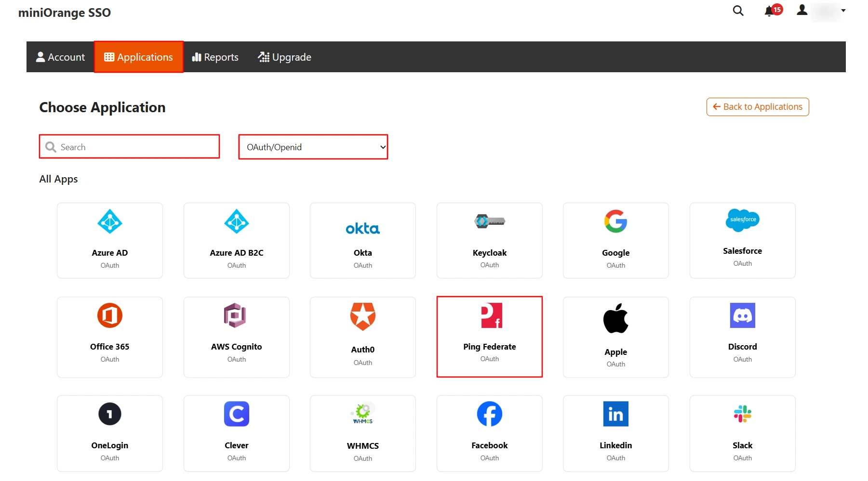Screen dimensions: 868x481
Task: Pick the Discord icon
Action: [743, 315]
